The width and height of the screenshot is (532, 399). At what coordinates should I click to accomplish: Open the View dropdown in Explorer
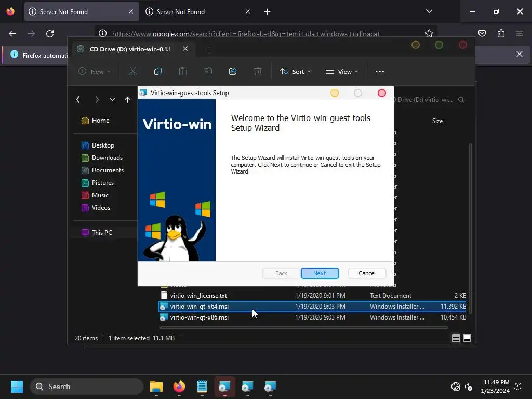(x=342, y=72)
